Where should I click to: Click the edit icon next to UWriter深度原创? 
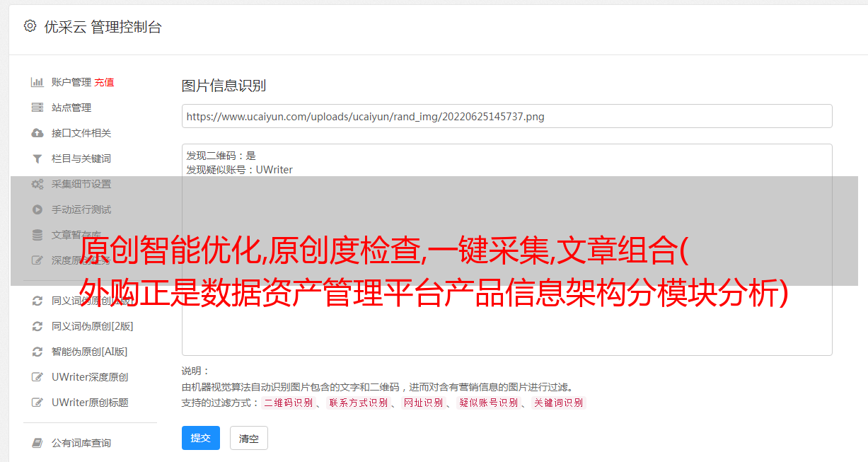(x=37, y=377)
